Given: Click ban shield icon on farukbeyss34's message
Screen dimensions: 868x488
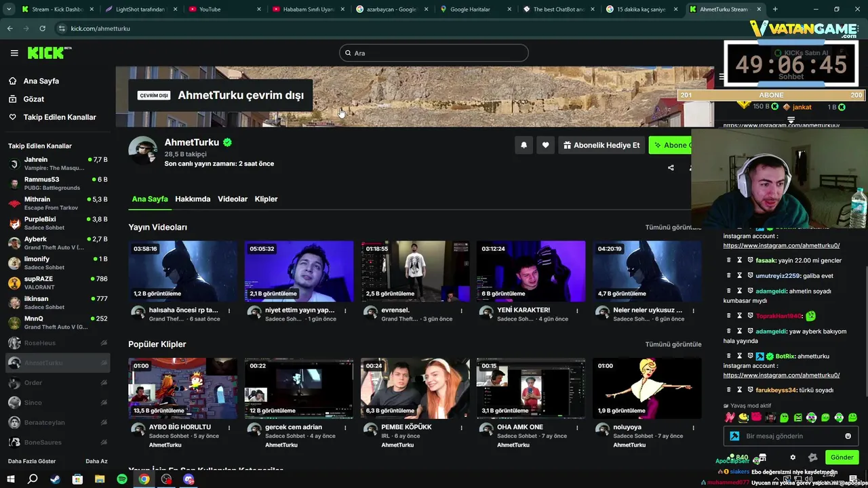Looking at the screenshot, I should (x=751, y=390).
